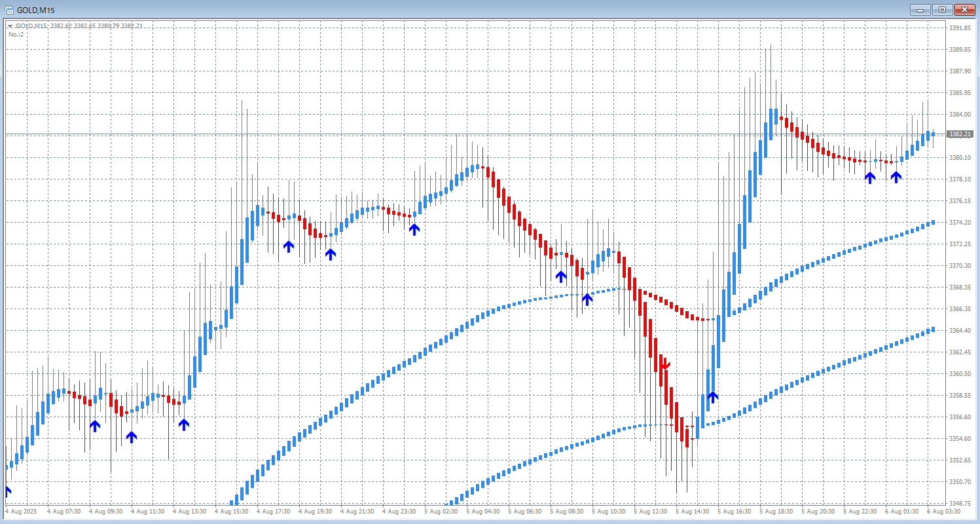Click price scale value 3391.85
This screenshot has width=980, height=524.
point(959,28)
